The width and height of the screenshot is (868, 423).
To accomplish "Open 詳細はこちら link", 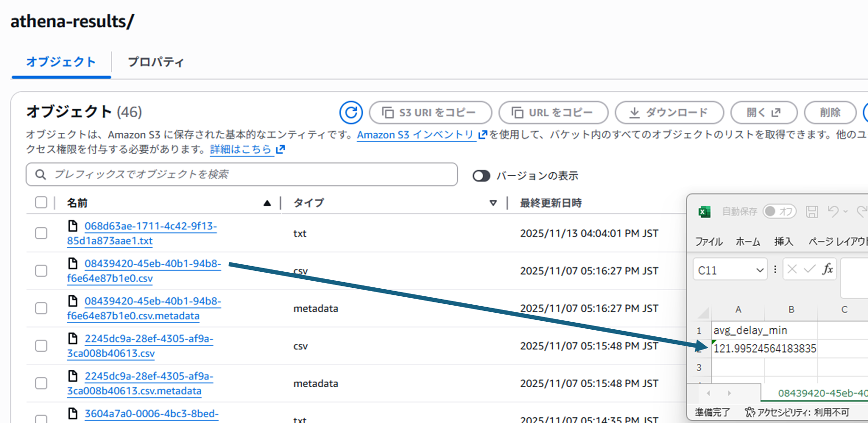I will [x=241, y=149].
